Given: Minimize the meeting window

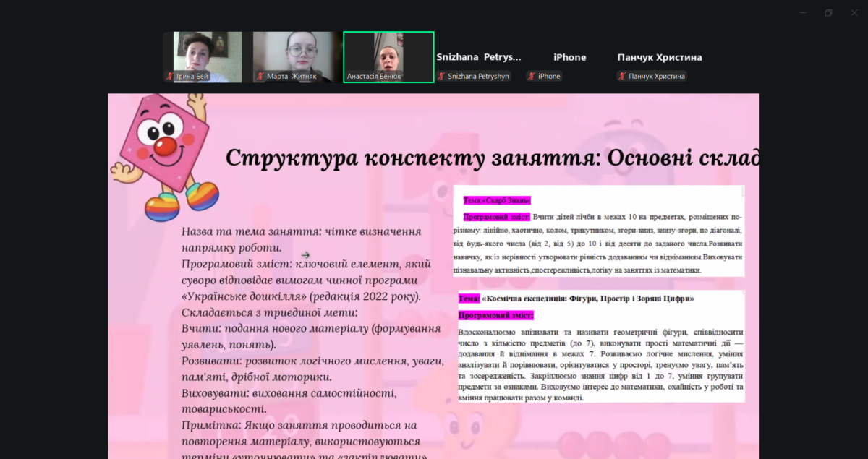Looking at the screenshot, I should coord(802,12).
